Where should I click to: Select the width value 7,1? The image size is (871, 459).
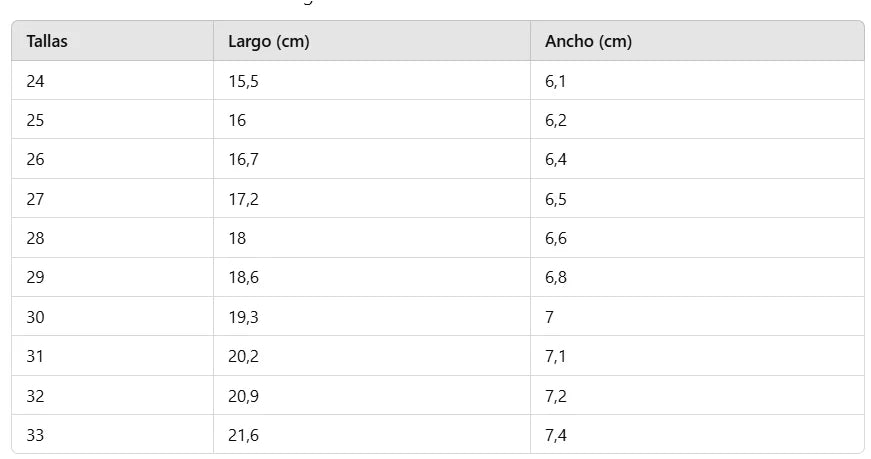pyautogui.click(x=556, y=356)
